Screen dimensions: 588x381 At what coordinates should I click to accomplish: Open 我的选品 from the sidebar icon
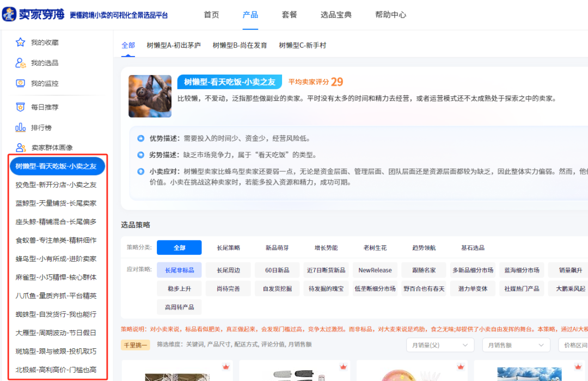click(x=22, y=63)
